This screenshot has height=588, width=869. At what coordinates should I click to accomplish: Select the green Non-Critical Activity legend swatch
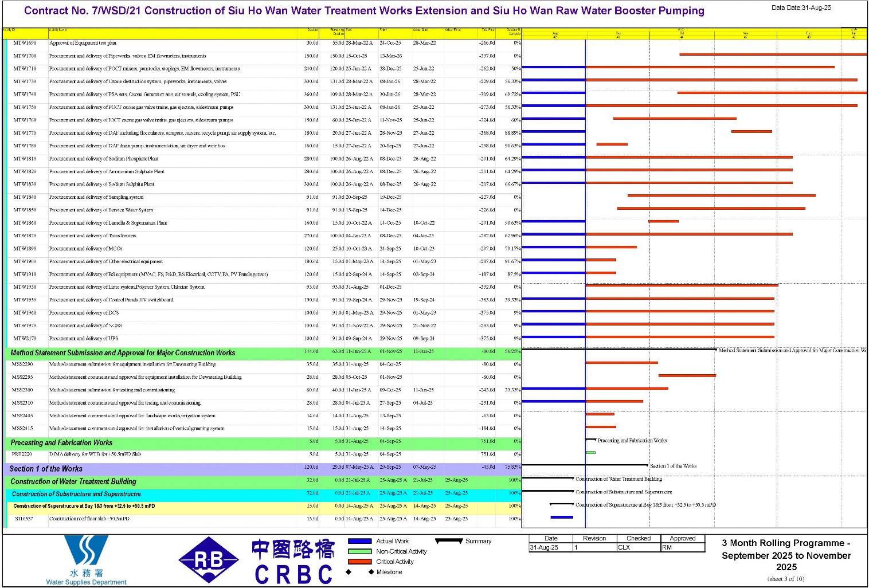pyautogui.click(x=359, y=551)
